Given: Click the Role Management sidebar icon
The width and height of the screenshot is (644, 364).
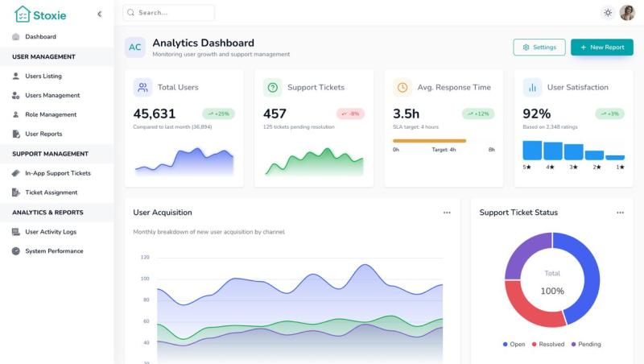Looking at the screenshot, I should (x=16, y=114).
